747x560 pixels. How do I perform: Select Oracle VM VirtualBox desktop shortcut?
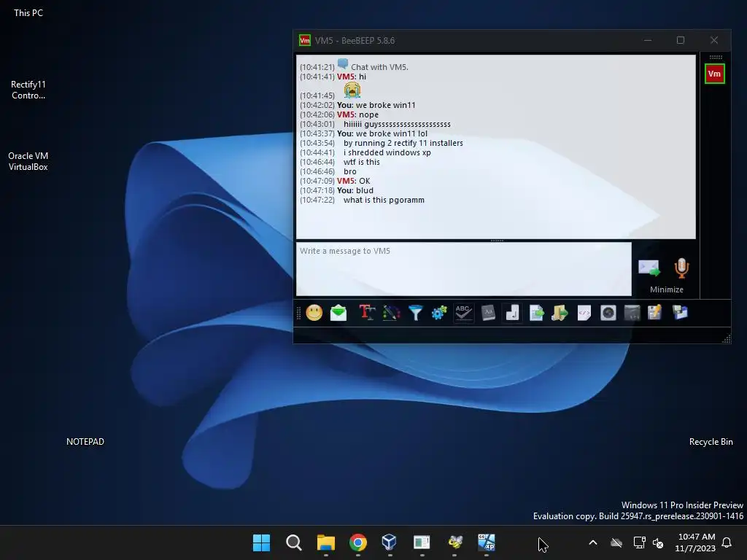click(28, 161)
